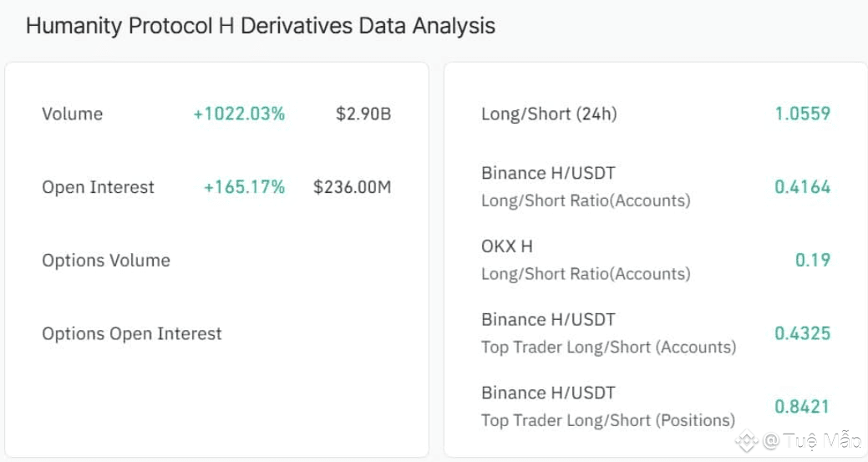This screenshot has height=462, width=868.
Task: Open Binance H/USDT Long/Short Ratio(Accounts) row
Action: (x=586, y=186)
